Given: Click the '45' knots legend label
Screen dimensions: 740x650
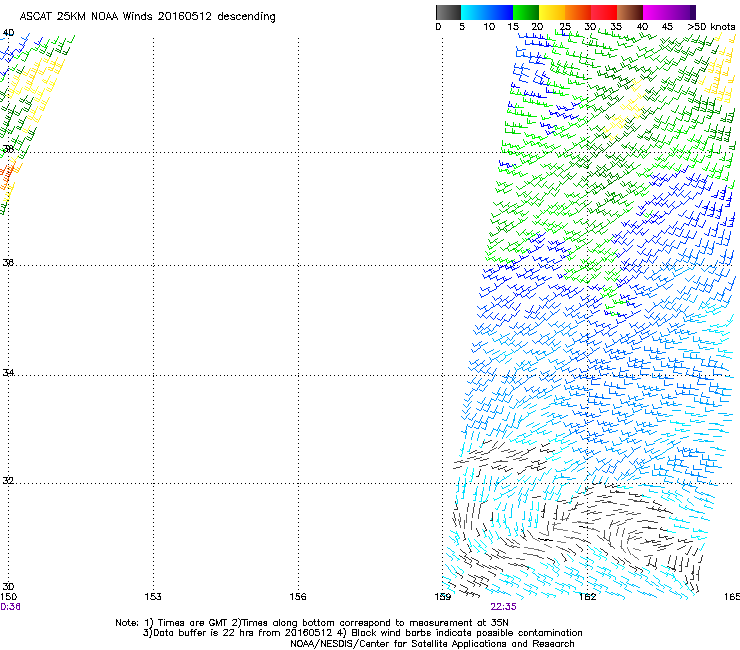Looking at the screenshot, I should pyautogui.click(x=667, y=27).
